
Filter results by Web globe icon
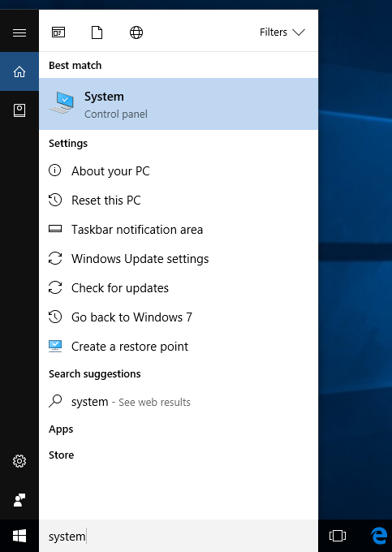[136, 32]
